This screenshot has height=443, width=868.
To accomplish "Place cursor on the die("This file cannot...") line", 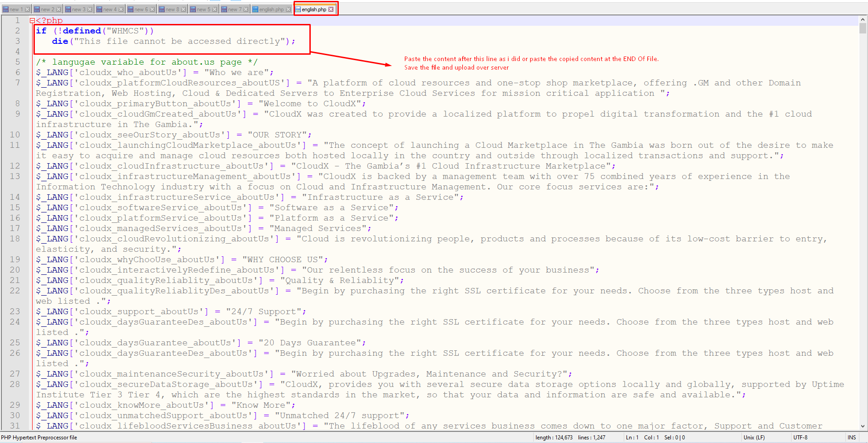I will click(x=174, y=41).
